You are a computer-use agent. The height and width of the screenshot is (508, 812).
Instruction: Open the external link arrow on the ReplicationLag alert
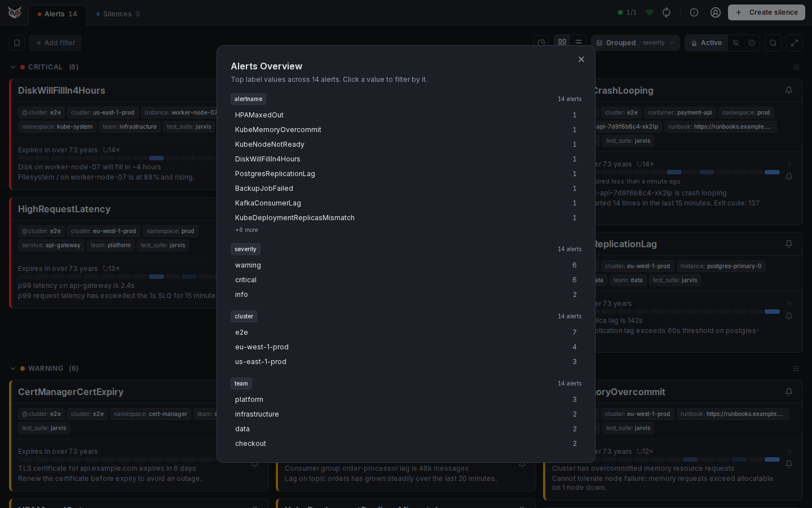tap(789, 304)
